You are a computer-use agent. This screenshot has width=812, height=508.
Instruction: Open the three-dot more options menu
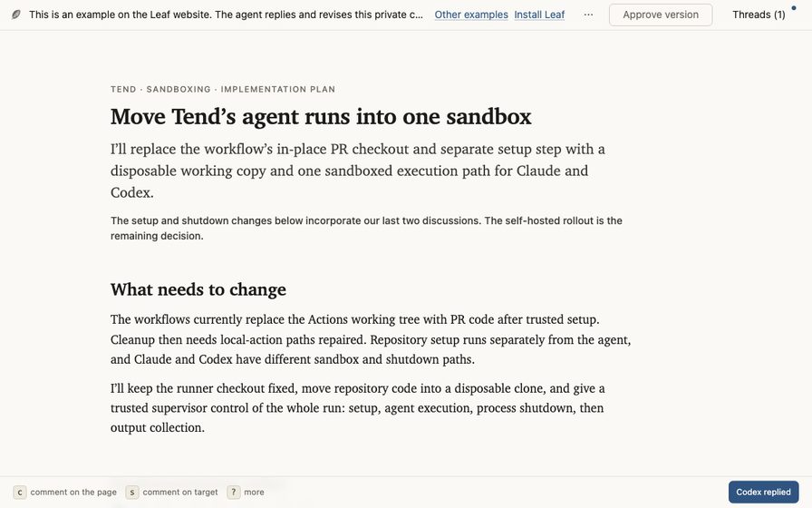(x=588, y=15)
